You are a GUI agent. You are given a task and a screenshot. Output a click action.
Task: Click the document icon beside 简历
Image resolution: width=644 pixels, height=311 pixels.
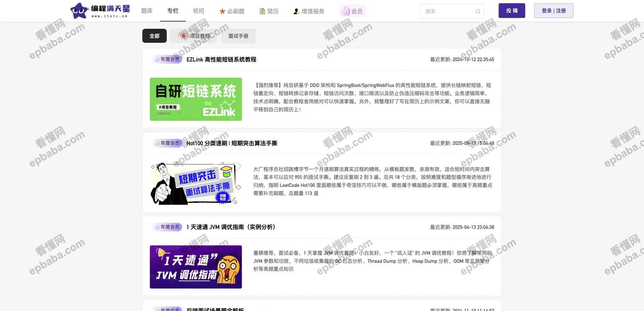point(262,11)
